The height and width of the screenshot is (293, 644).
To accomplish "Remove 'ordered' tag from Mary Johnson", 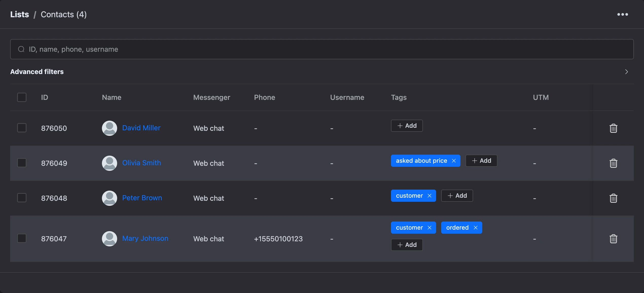I will click(476, 228).
